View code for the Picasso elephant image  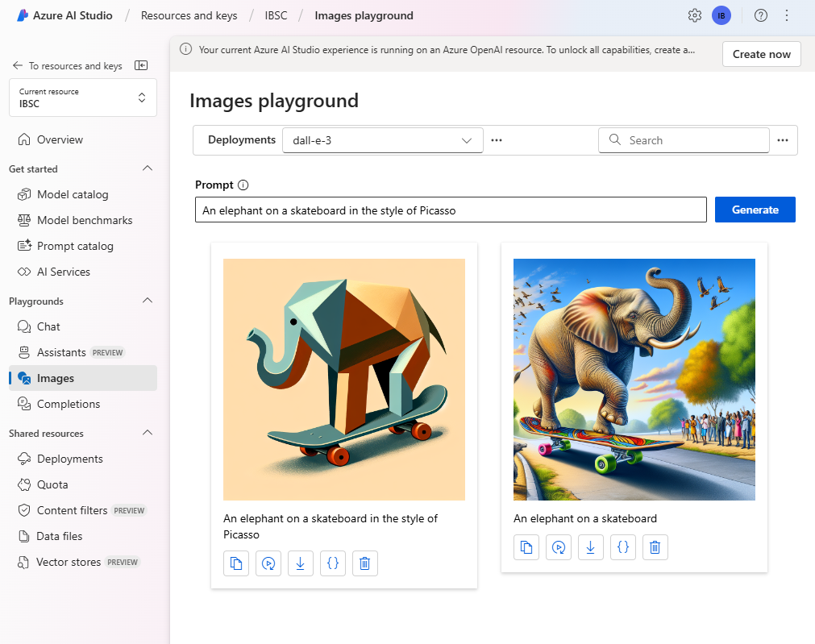point(333,563)
